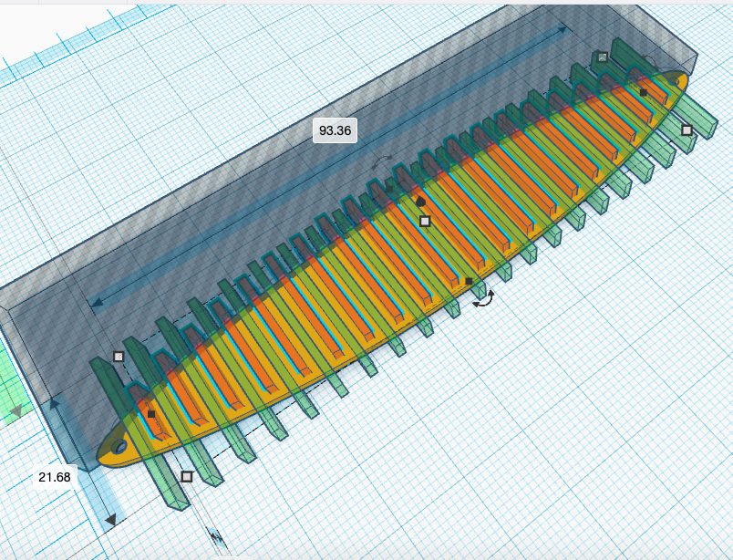The width and height of the screenshot is (733, 560).
Task: Select the dimmed white corner handle inside the grey box
Action: tap(603, 57)
